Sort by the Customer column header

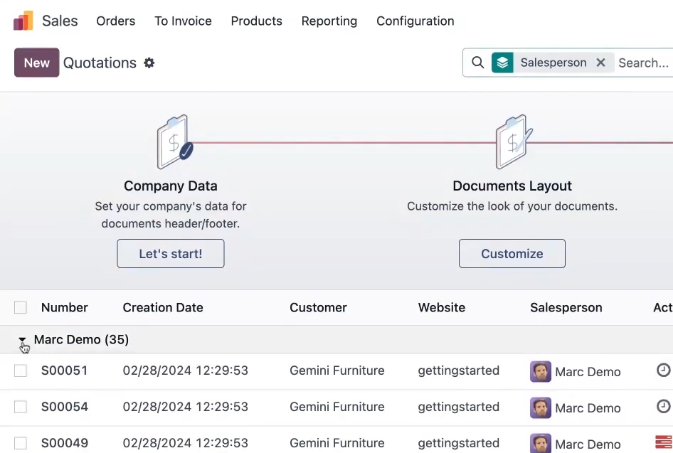click(x=318, y=307)
